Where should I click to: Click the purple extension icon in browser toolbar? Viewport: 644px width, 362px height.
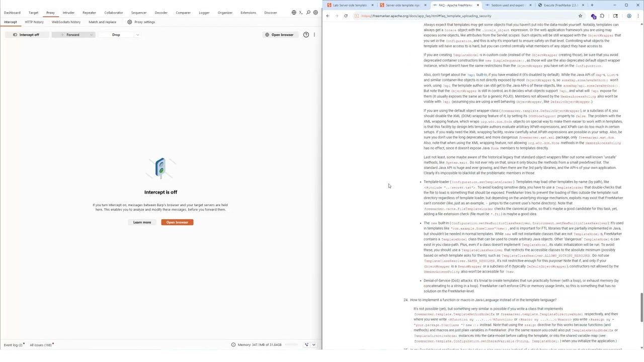coord(593,16)
